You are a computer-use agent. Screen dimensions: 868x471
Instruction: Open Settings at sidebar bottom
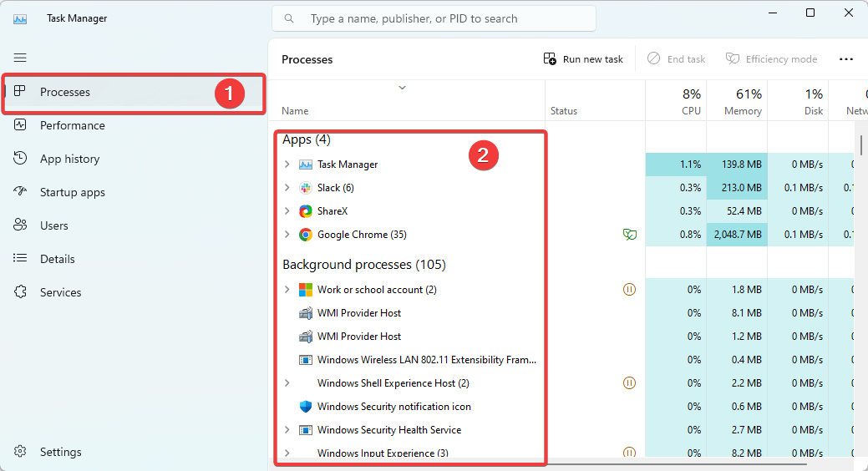pos(133,452)
